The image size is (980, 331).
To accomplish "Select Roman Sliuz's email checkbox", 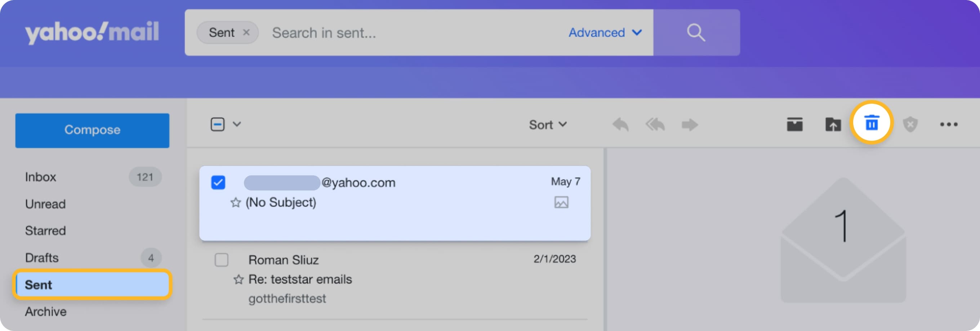I will [x=221, y=260].
